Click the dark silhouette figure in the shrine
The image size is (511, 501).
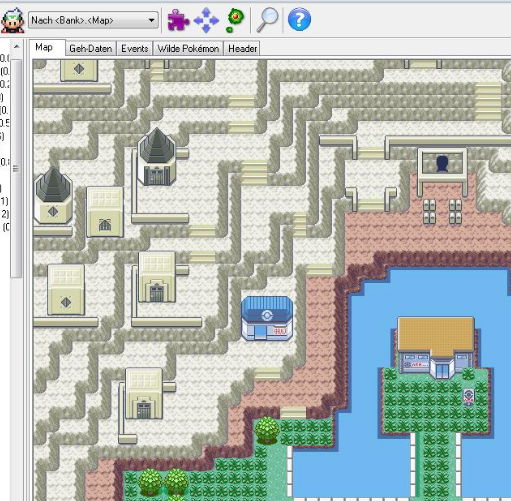(x=442, y=164)
